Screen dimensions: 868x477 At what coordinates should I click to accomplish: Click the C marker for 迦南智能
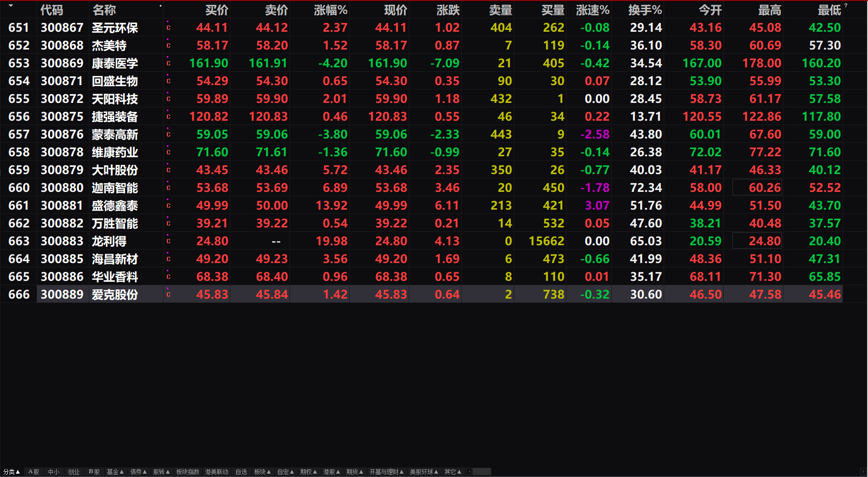point(168,188)
